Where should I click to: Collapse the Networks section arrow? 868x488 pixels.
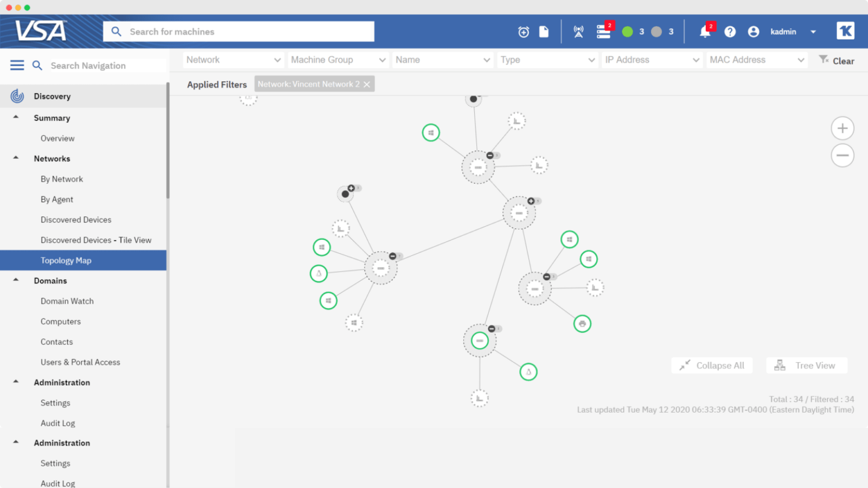pyautogui.click(x=16, y=158)
